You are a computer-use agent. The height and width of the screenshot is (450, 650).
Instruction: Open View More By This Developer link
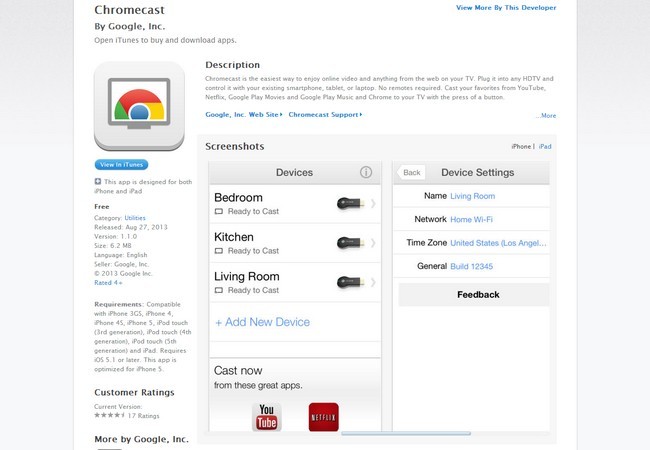point(506,7)
